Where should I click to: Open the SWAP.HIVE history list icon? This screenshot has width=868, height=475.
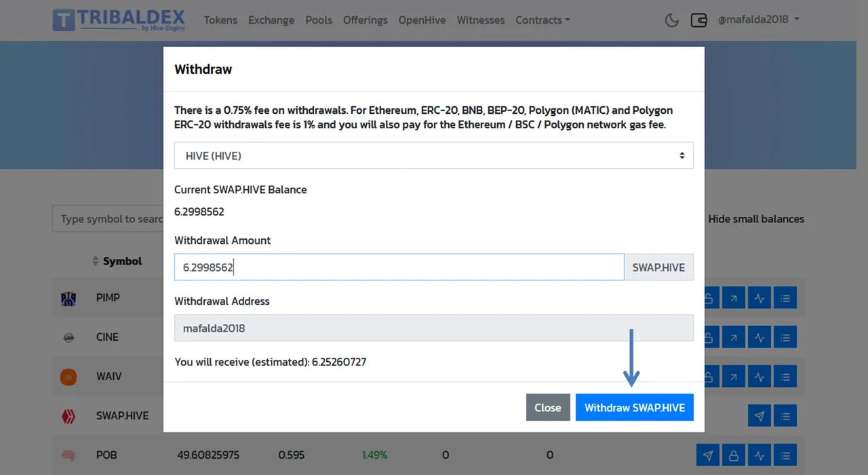[x=785, y=415]
